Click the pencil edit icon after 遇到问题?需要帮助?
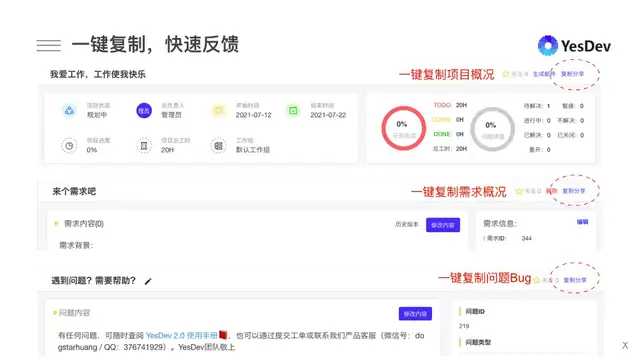The width and height of the screenshot is (640, 360). 148,281
